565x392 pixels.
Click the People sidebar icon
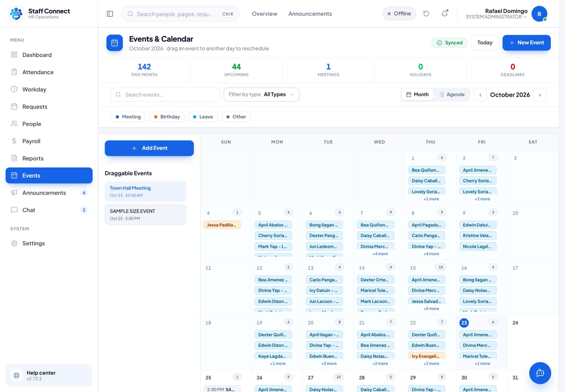(x=14, y=124)
